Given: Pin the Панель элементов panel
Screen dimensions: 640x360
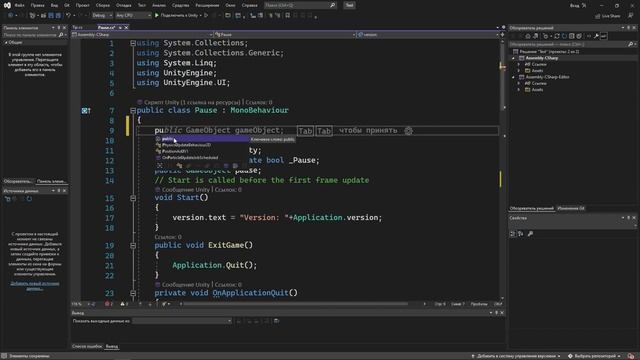Looking at the screenshot, I should coord(59,28).
